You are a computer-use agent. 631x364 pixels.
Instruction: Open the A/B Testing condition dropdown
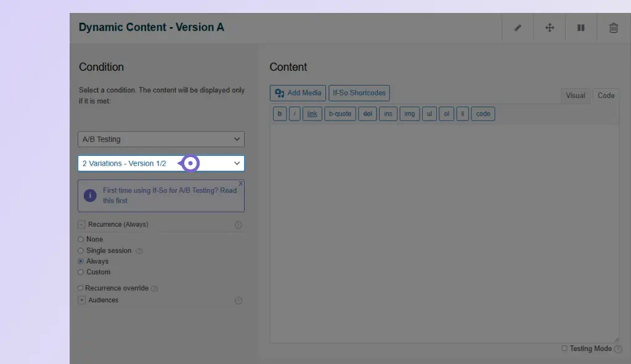(161, 139)
